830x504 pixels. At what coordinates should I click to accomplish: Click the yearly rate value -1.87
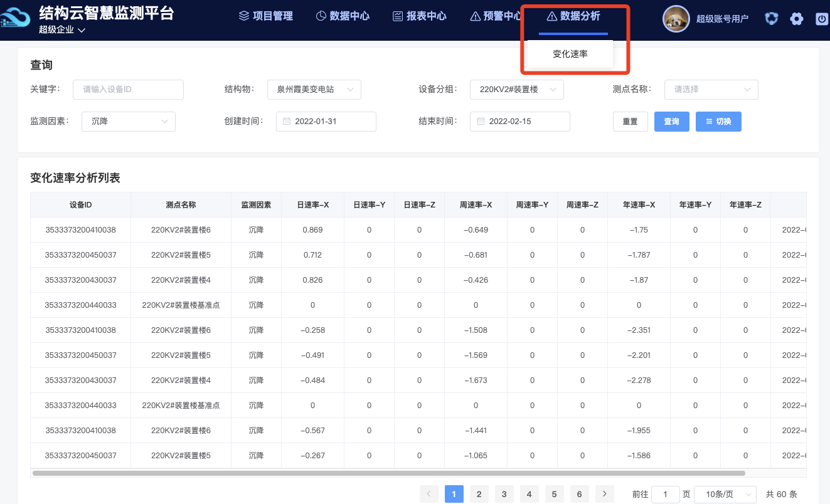639,280
